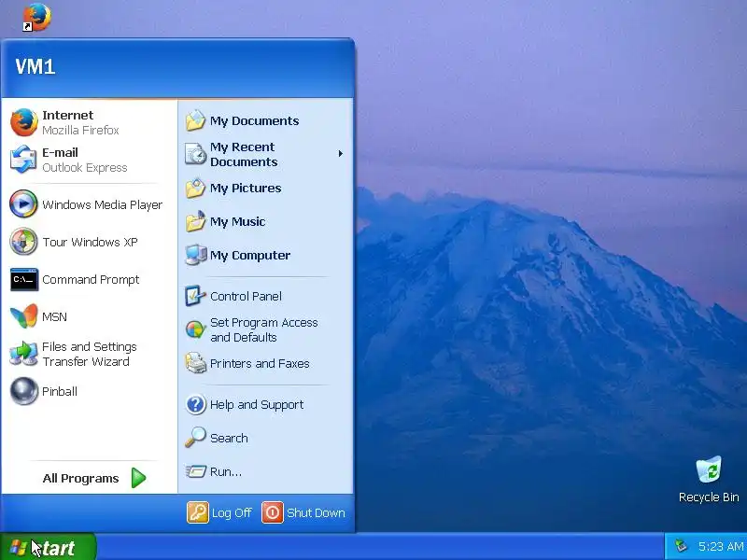Select the Internet menu entry label
Image resolution: width=747 pixels, height=560 pixels.
(67, 115)
